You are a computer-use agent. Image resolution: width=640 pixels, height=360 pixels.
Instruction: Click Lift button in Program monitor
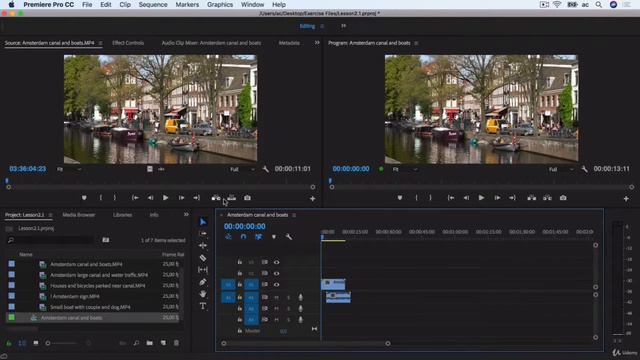pyautogui.click(x=531, y=198)
